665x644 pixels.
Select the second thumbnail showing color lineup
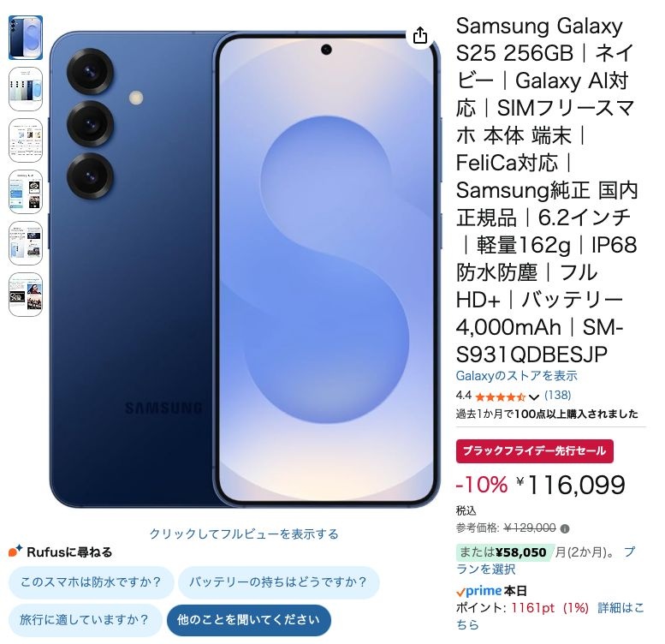pos(26,89)
